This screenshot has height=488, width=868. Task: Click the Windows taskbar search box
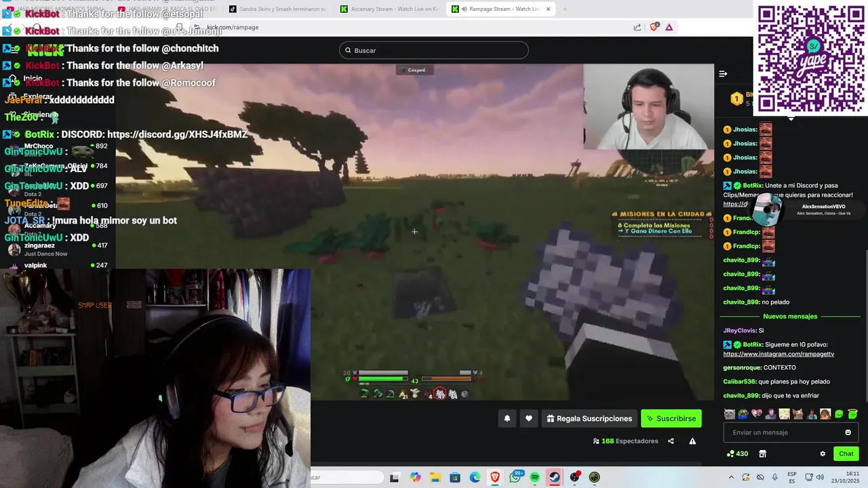347,477
